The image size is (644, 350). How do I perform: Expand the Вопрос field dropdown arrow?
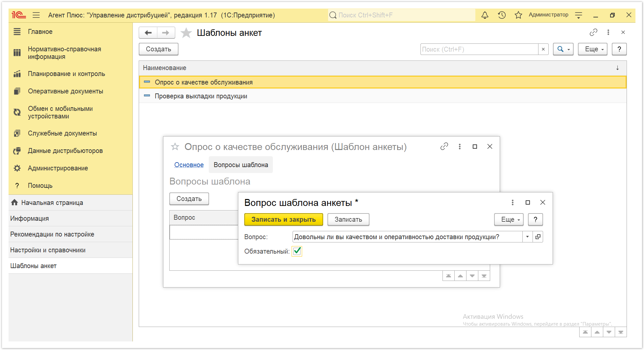click(527, 237)
